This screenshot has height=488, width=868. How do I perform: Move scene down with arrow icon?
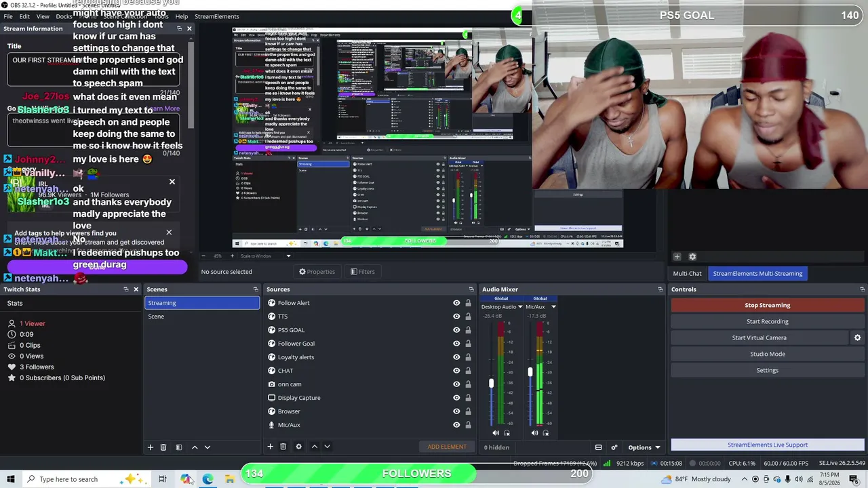[x=208, y=447]
